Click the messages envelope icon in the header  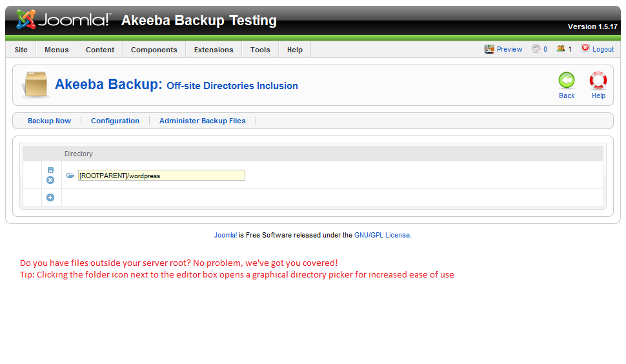click(x=536, y=48)
